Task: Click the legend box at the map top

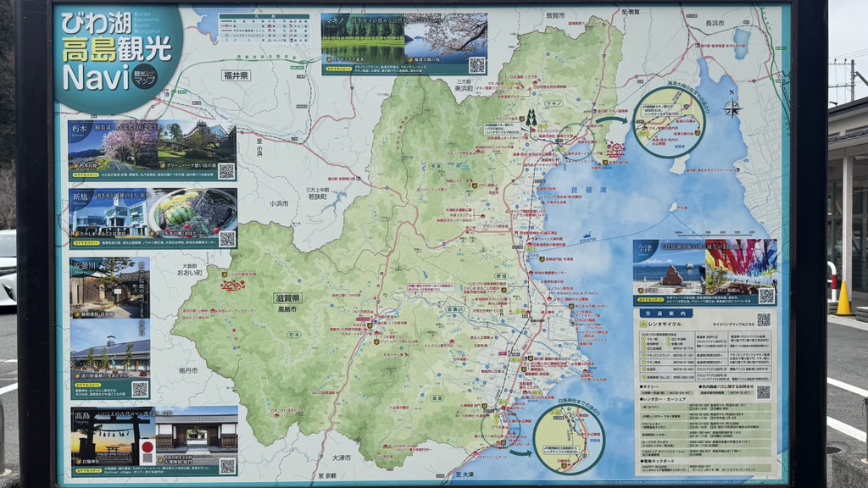Action: coord(264,29)
